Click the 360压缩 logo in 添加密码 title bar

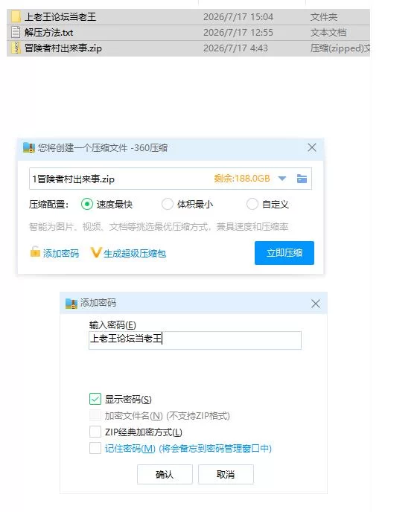pos(71,304)
